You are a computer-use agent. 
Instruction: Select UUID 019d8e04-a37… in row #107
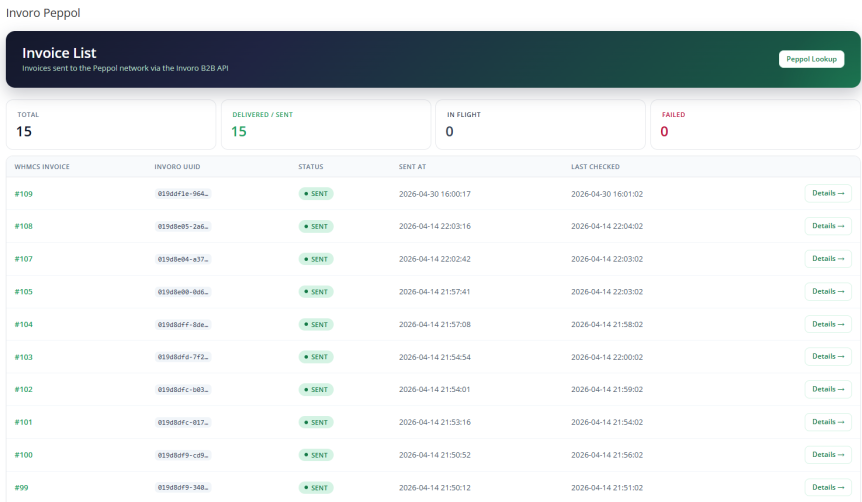183,259
